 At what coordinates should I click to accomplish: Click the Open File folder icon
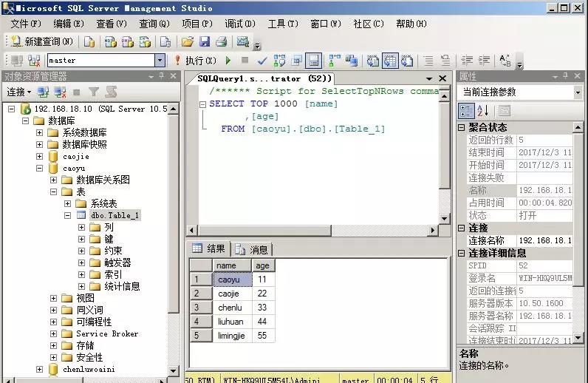(188, 41)
